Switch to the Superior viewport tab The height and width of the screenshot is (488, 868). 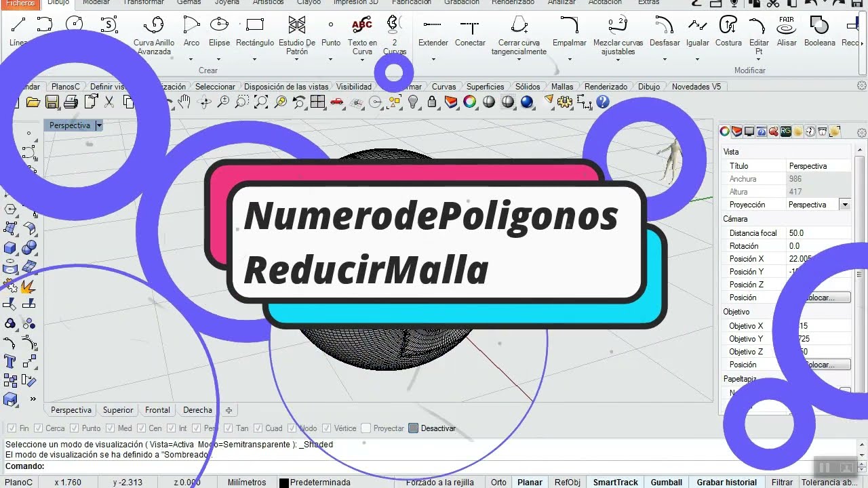[118, 410]
